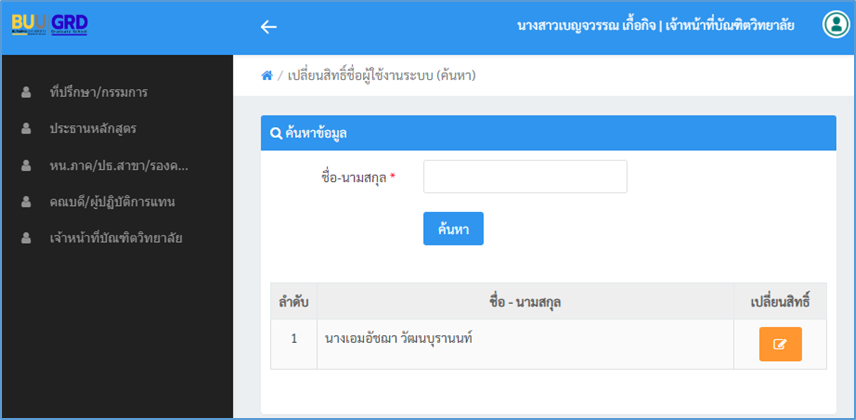Click the เปลี่ยนสิทธิ์ชื่อผู้ใช้งานระบบ breadcrumb text
856x420 pixels.
click(x=380, y=76)
